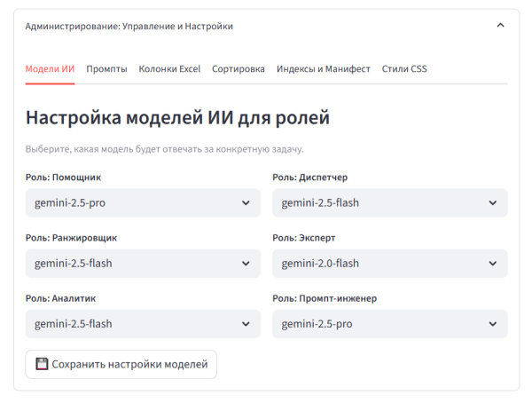Viewport: 532px width, 403px height.
Task: Switch to the Модели ИИ tab
Action: coord(50,69)
